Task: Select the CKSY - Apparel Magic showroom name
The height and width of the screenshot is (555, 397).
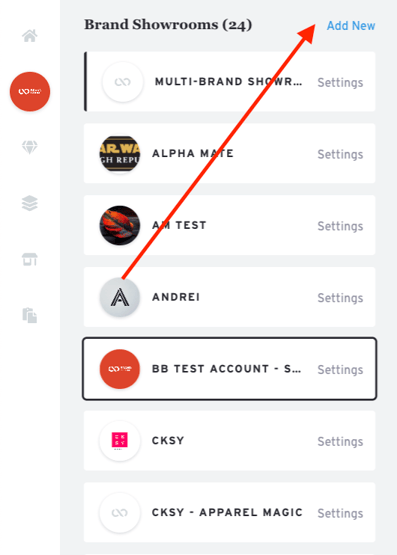Action: pyautogui.click(x=227, y=512)
